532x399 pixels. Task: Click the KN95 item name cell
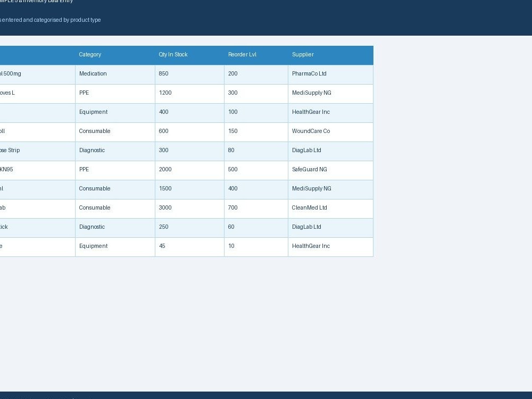coord(37,170)
